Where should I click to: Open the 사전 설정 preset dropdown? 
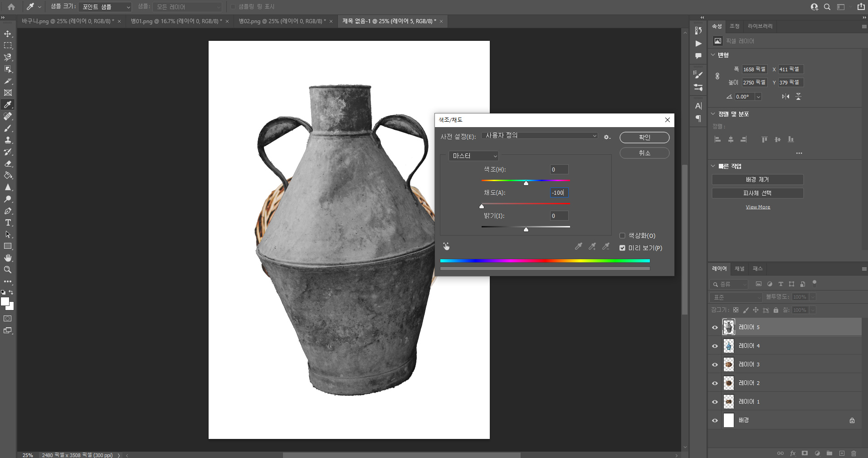coord(540,136)
